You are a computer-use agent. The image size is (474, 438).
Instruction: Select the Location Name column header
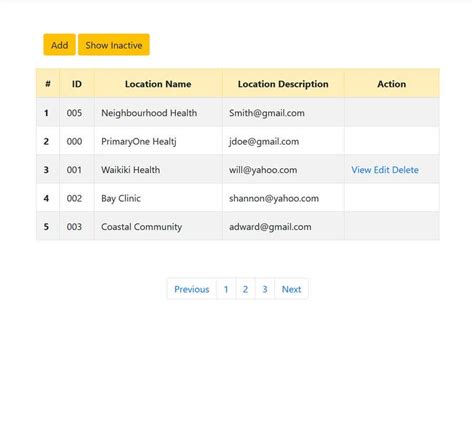click(x=158, y=84)
